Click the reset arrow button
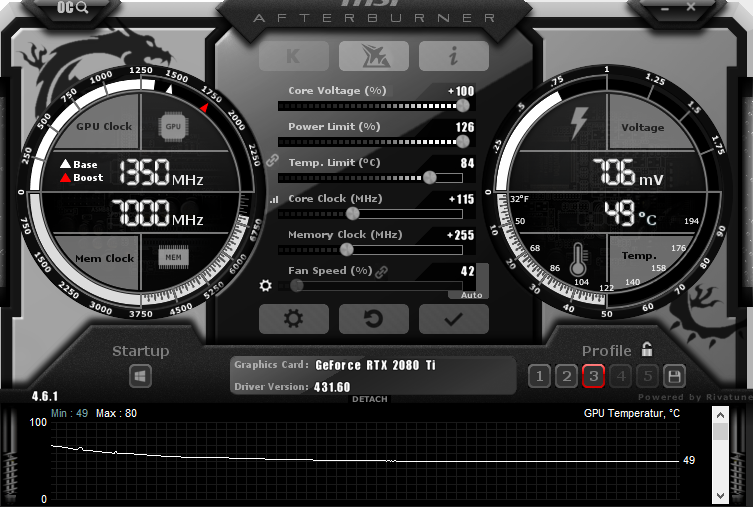Viewport: 753px width, 507px height. tap(374, 319)
